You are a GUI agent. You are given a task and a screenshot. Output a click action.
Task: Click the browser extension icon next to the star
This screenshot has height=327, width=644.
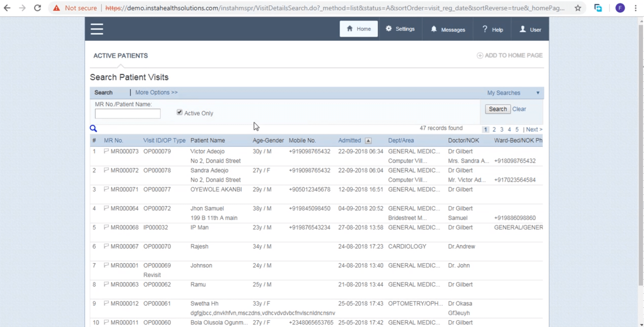[598, 8]
